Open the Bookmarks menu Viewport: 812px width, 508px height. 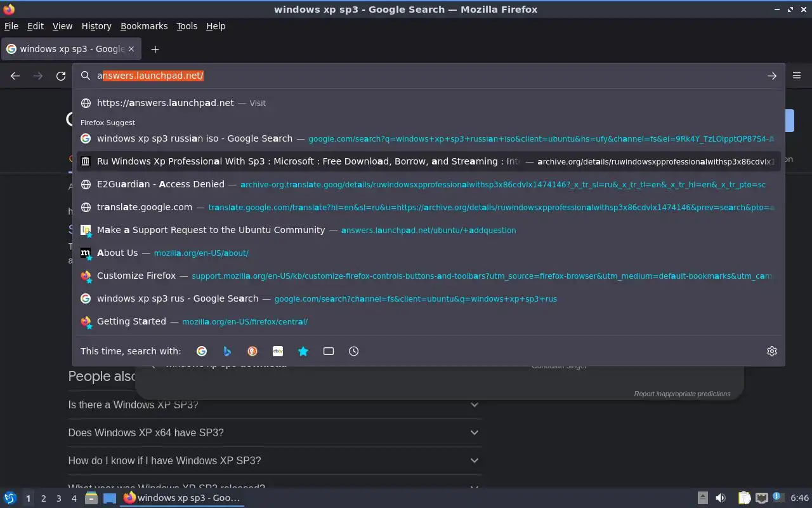[x=144, y=26]
